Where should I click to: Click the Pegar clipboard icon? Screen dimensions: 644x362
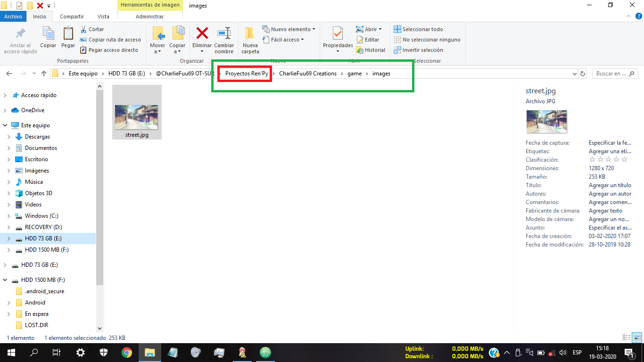click(x=68, y=33)
